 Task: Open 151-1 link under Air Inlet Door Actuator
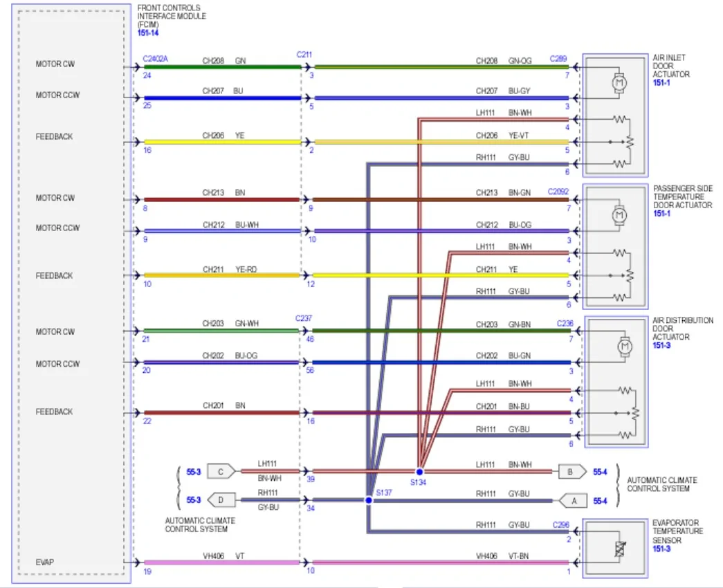661,82
